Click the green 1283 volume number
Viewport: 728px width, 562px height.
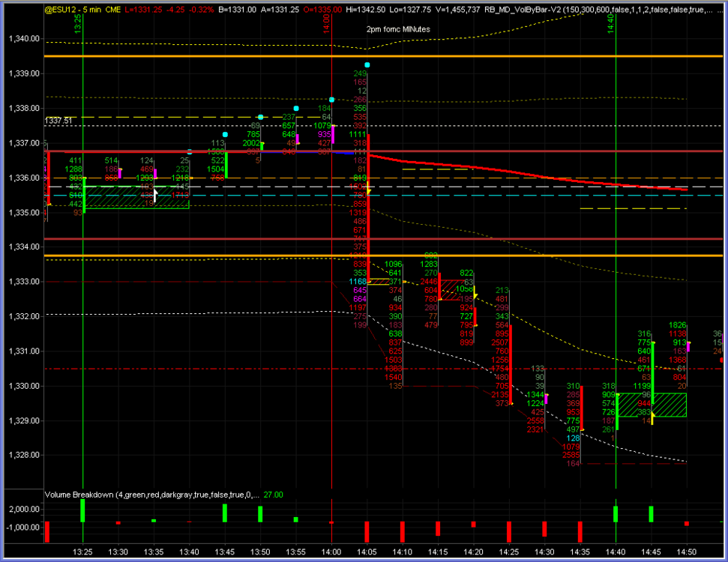(429, 264)
